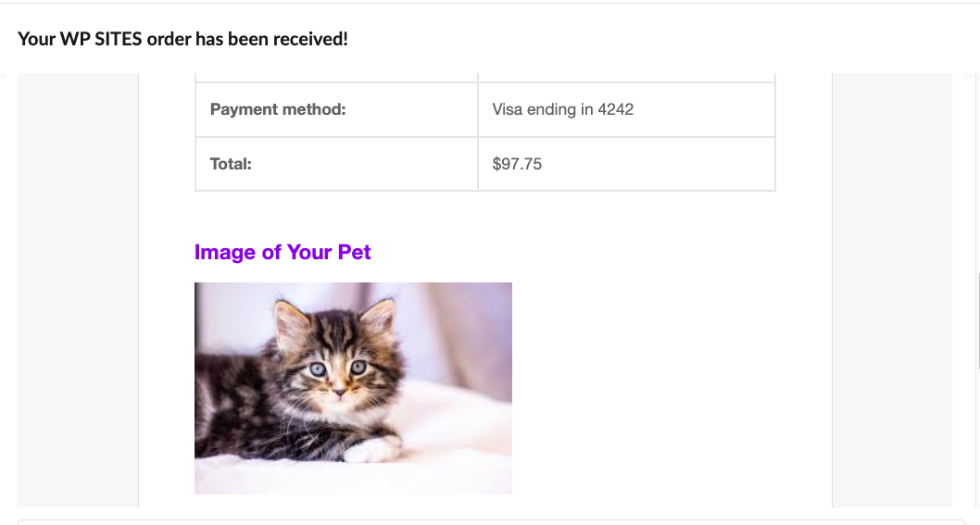Click the kitten's nose in the photo

[340, 392]
